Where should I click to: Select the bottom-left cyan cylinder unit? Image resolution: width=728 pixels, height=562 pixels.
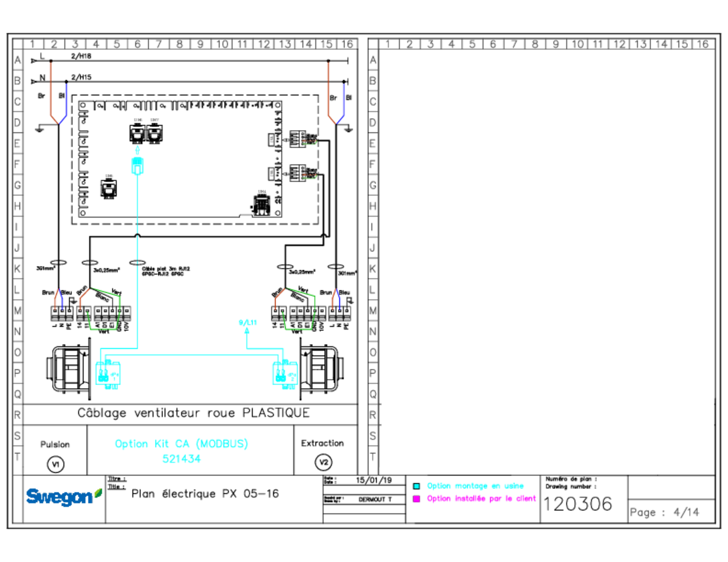108,375
